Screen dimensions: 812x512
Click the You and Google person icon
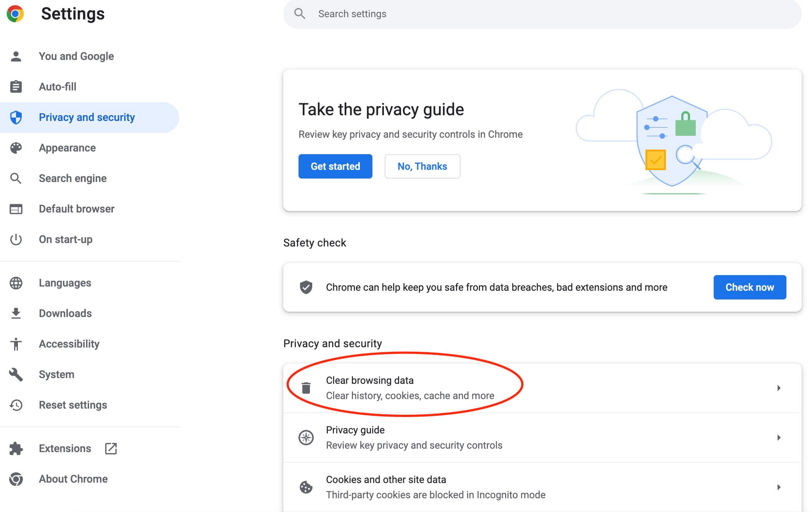pos(16,56)
